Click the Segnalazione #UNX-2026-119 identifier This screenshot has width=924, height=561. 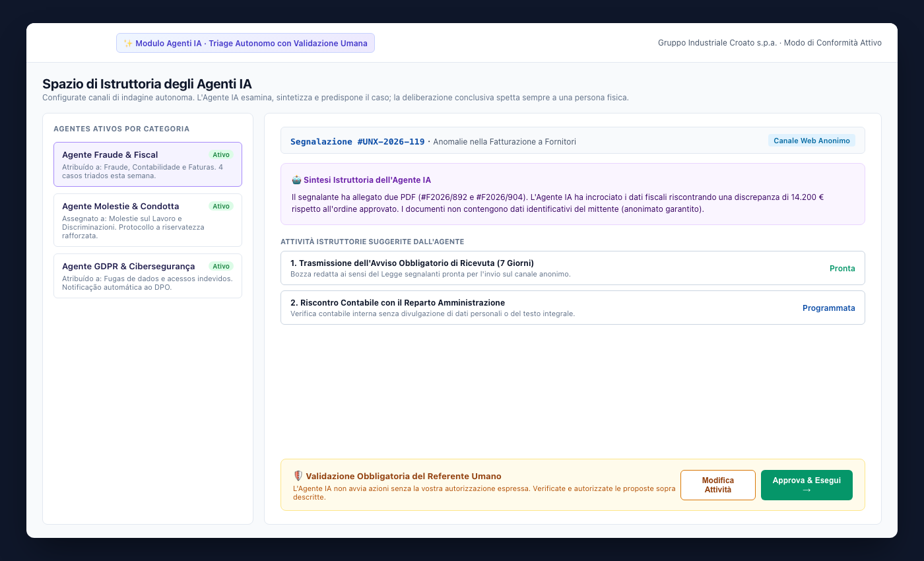(358, 141)
